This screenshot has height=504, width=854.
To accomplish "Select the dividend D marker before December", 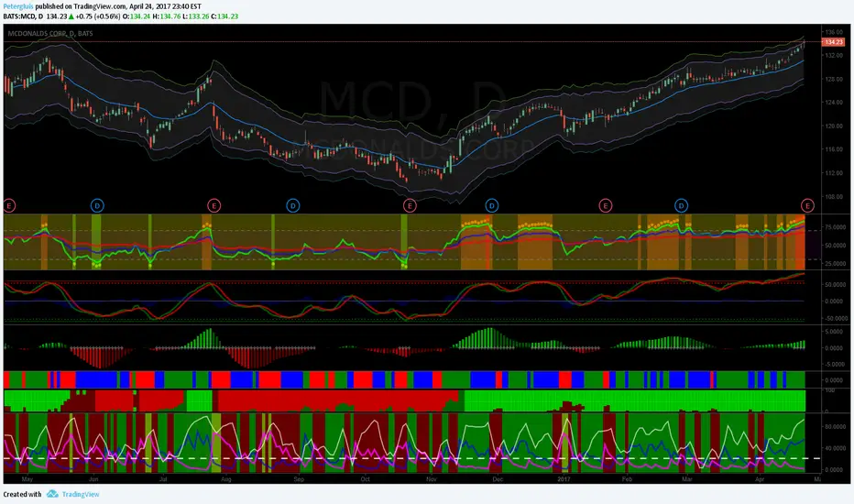I will (x=491, y=205).
